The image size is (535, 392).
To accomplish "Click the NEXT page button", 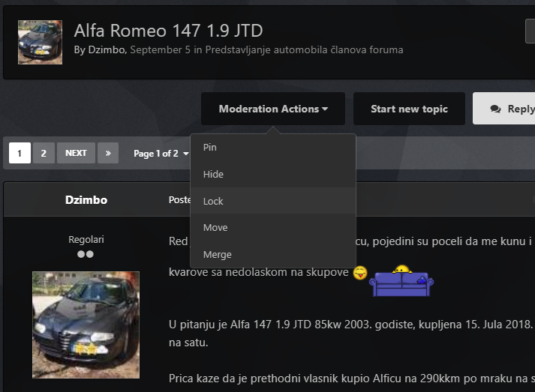I will point(76,153).
